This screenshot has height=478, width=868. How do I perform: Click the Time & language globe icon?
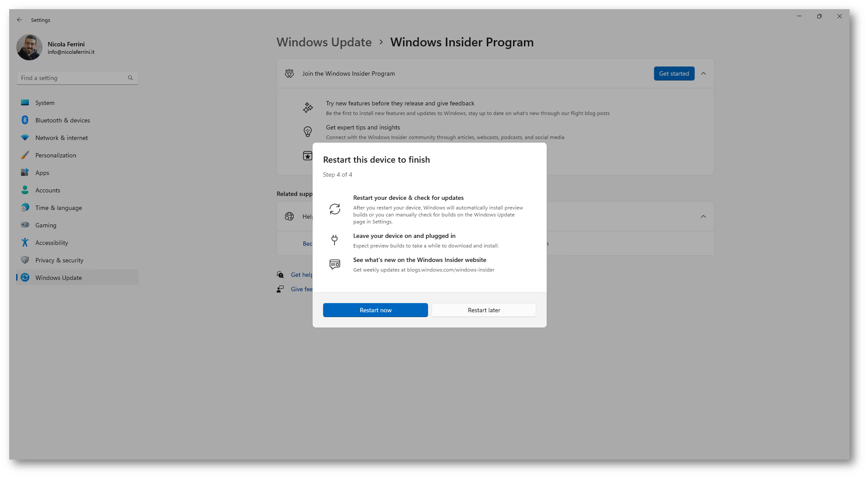coord(25,207)
